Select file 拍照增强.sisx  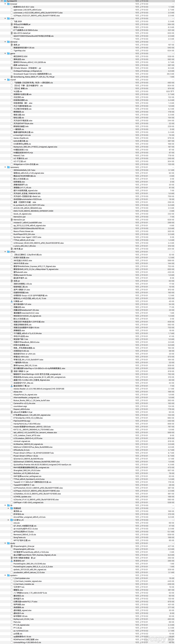(x=19, y=182)
